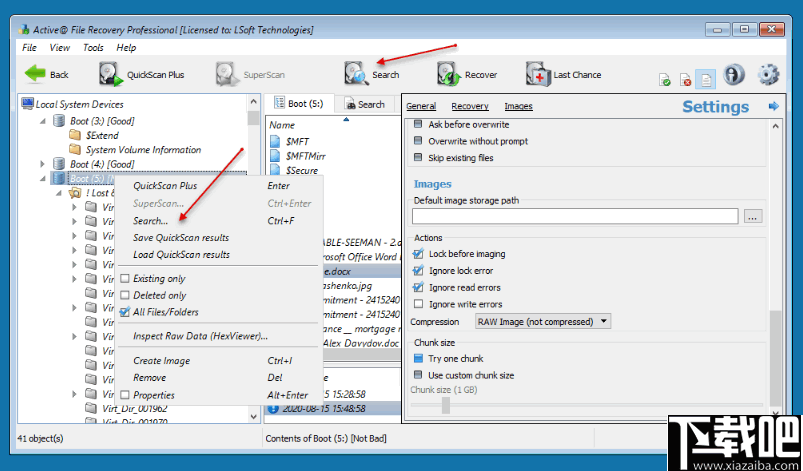
Task: Open Recovery settings link
Action: (x=470, y=106)
